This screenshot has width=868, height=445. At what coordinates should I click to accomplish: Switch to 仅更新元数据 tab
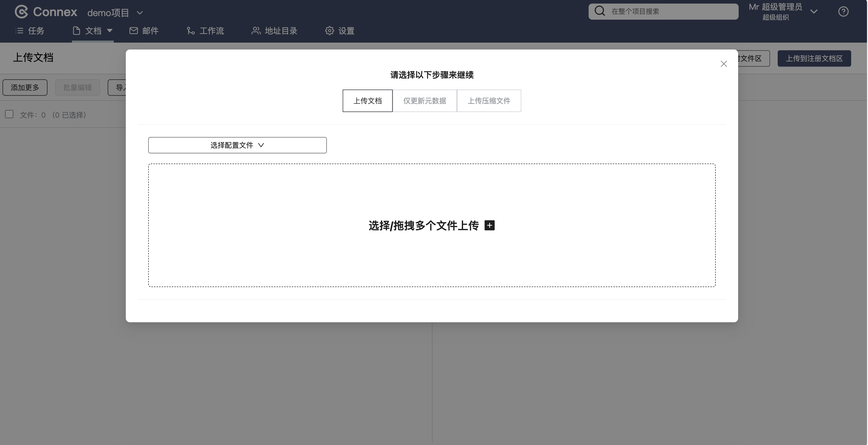pyautogui.click(x=425, y=101)
